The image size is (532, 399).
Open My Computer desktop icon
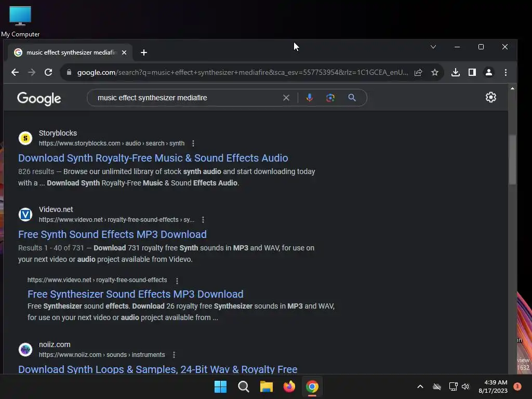[x=20, y=21]
